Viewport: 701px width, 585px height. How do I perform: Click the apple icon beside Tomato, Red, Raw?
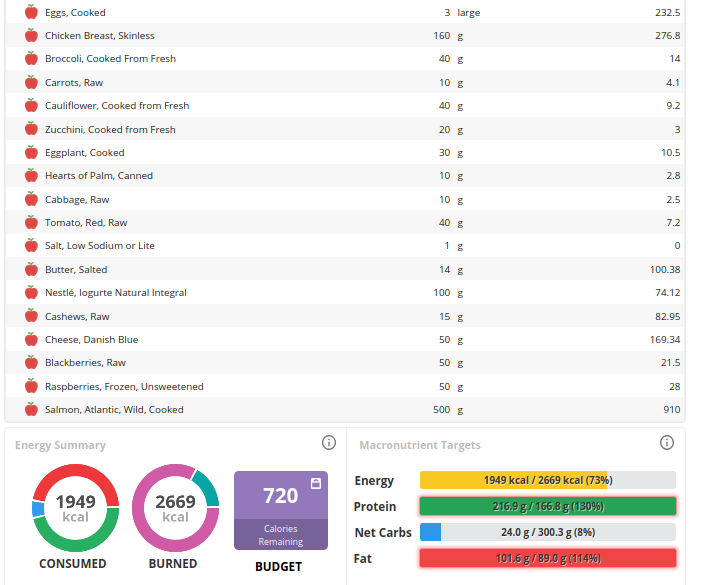pos(31,223)
